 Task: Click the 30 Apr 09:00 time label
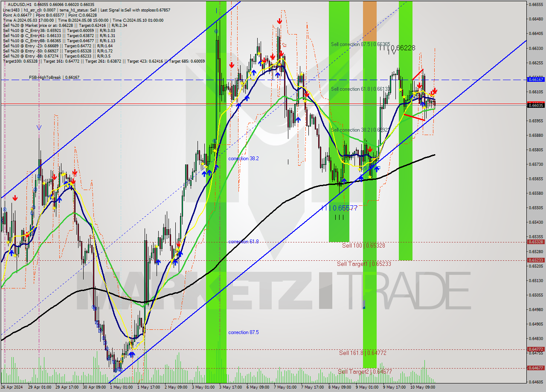tap(94, 387)
